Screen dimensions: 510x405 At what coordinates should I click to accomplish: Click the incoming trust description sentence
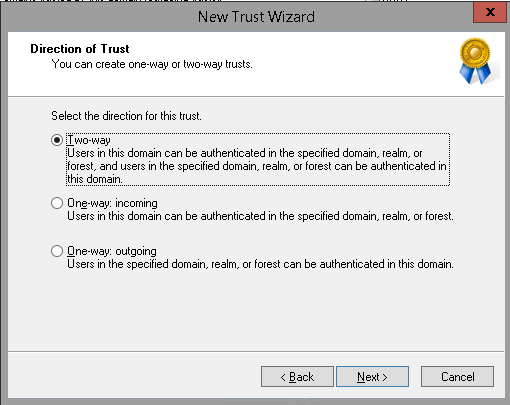[260, 216]
